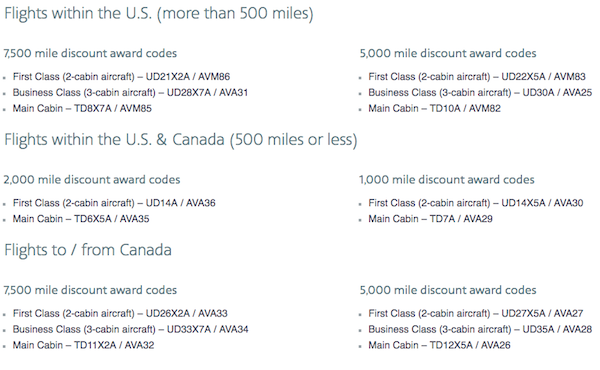Click the '1,000 mile discount award codes' subheading
Screen dimensions: 600x370
pyautogui.click(x=447, y=179)
